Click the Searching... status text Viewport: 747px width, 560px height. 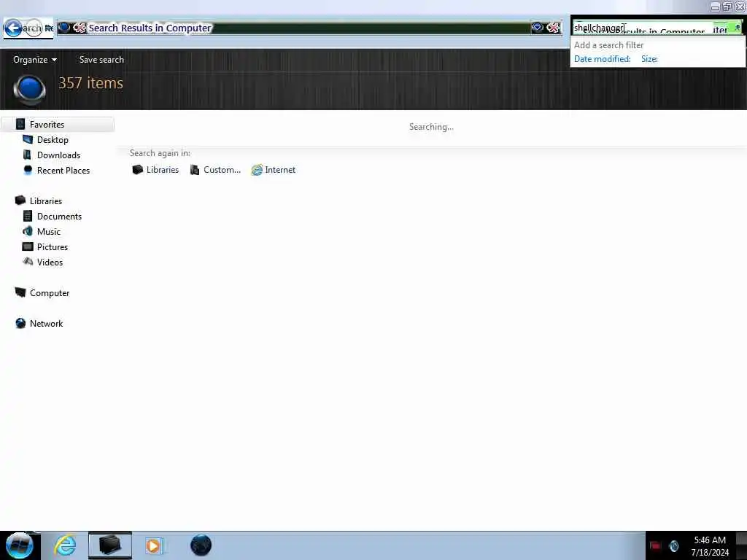pos(431,127)
